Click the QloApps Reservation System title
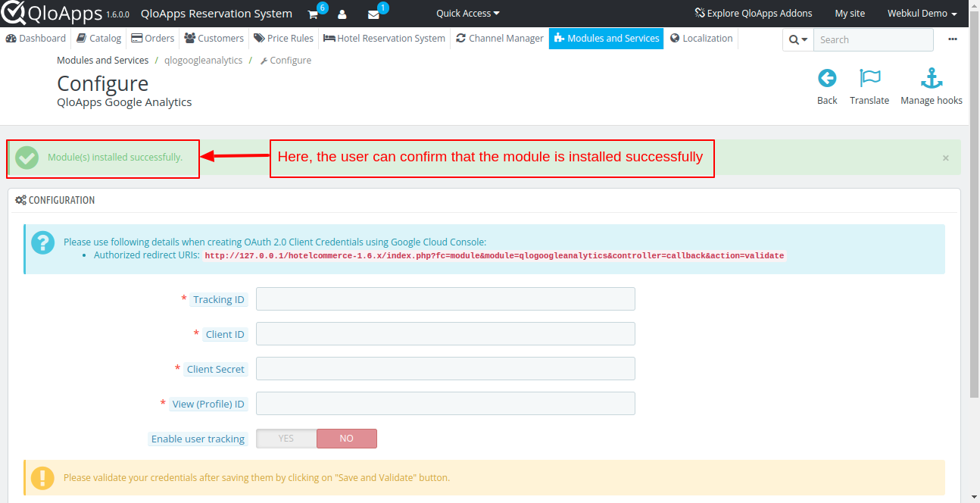980x503 pixels. click(217, 14)
